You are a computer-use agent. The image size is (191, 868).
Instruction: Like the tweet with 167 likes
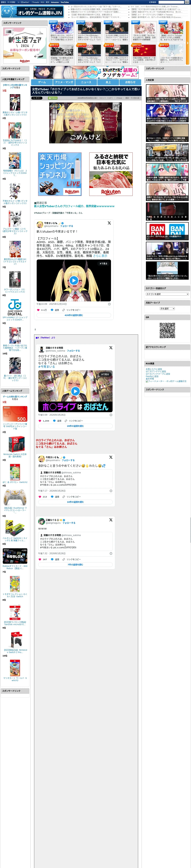(x=40, y=559)
